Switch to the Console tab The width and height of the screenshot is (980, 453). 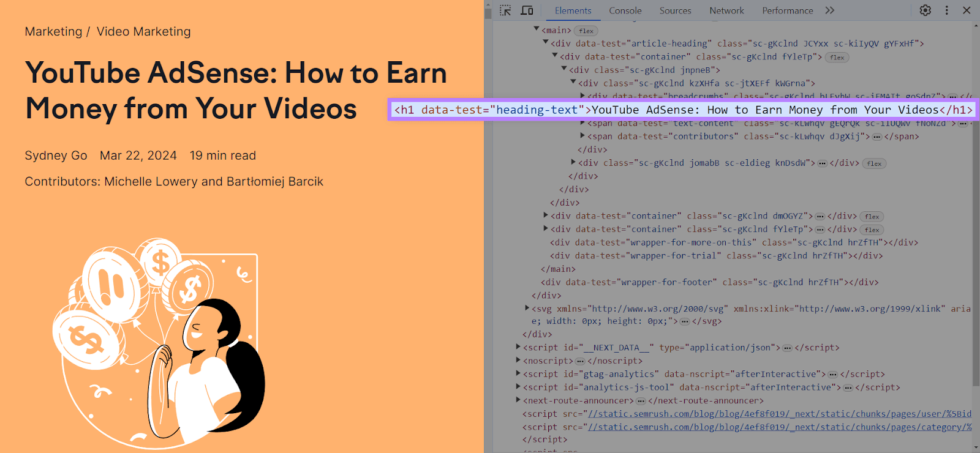[x=625, y=10]
